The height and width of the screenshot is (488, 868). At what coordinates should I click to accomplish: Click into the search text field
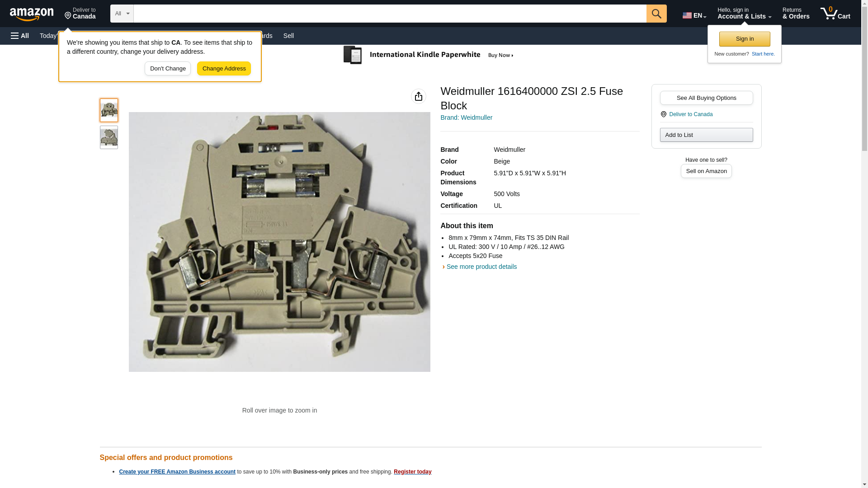pyautogui.click(x=389, y=14)
